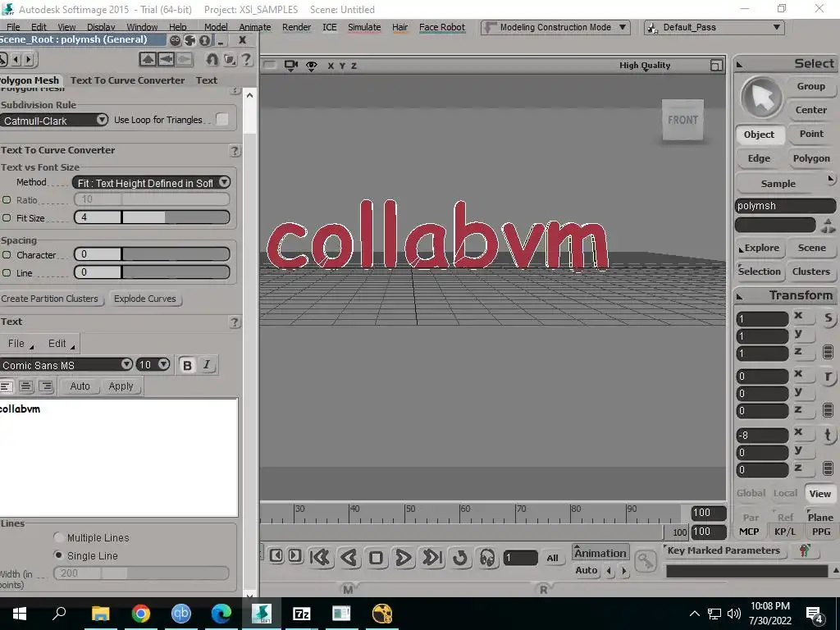Viewport: 840px width, 630px height.
Task: Click the property page back arrow icon
Action: (x=166, y=59)
